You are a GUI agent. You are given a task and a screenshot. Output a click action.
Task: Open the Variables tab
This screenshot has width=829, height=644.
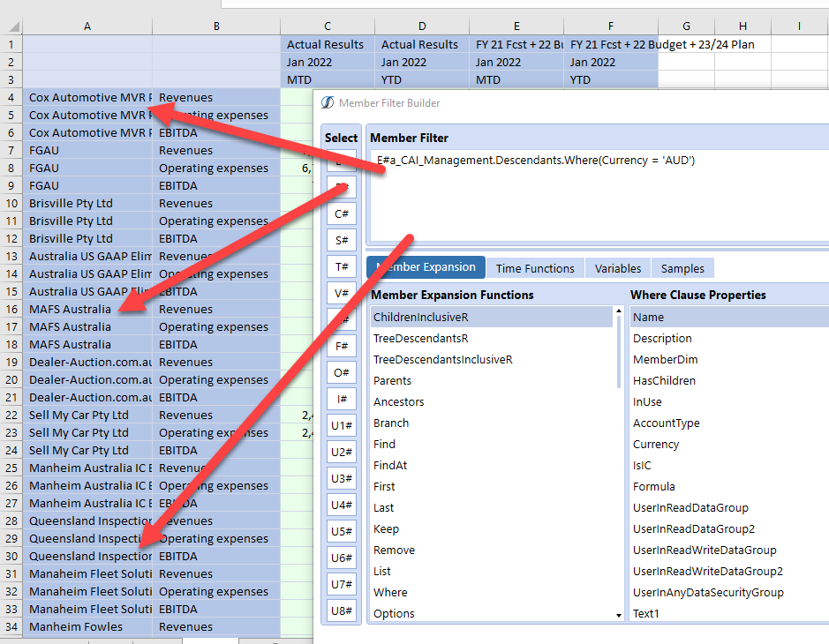pyautogui.click(x=617, y=267)
